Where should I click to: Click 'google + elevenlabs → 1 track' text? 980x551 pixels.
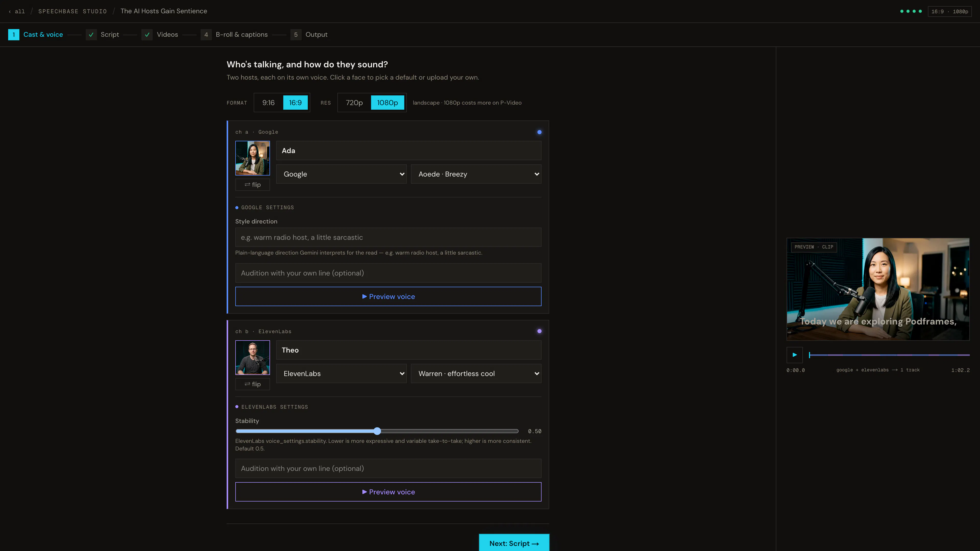click(x=878, y=370)
